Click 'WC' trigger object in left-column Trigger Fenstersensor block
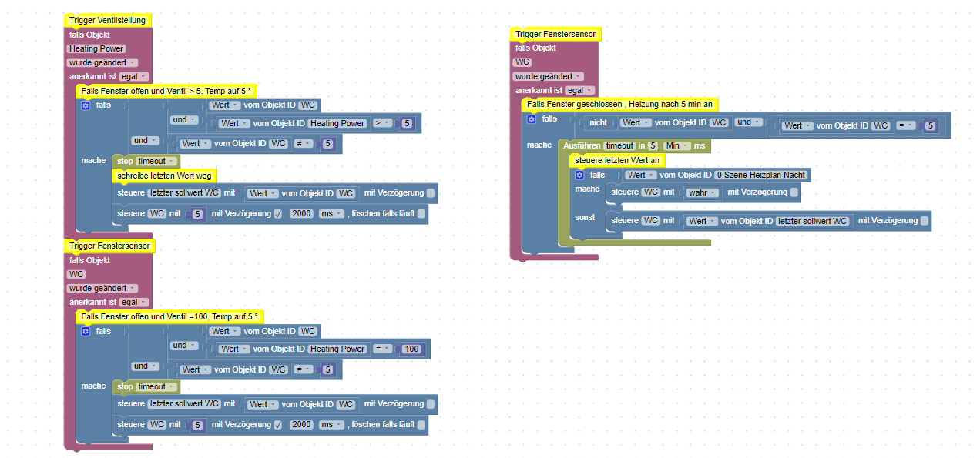Screen dimensions: 980x458 pos(76,274)
